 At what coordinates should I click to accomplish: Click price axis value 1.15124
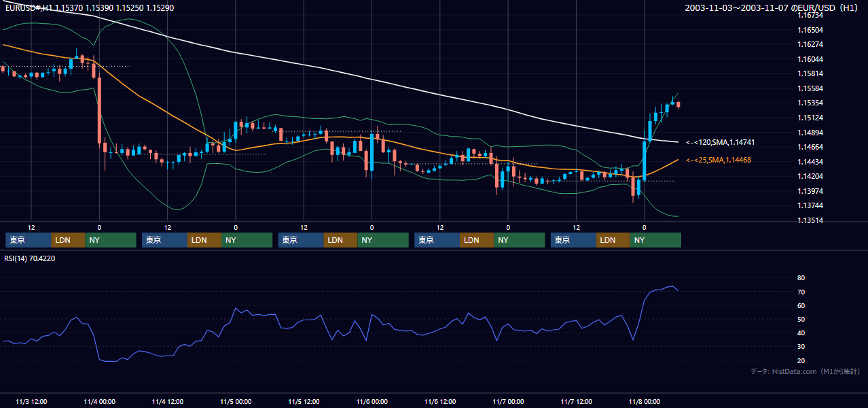point(810,118)
